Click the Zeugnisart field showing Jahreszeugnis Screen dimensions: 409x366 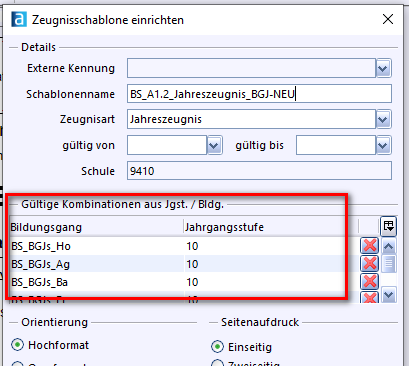pos(252,119)
